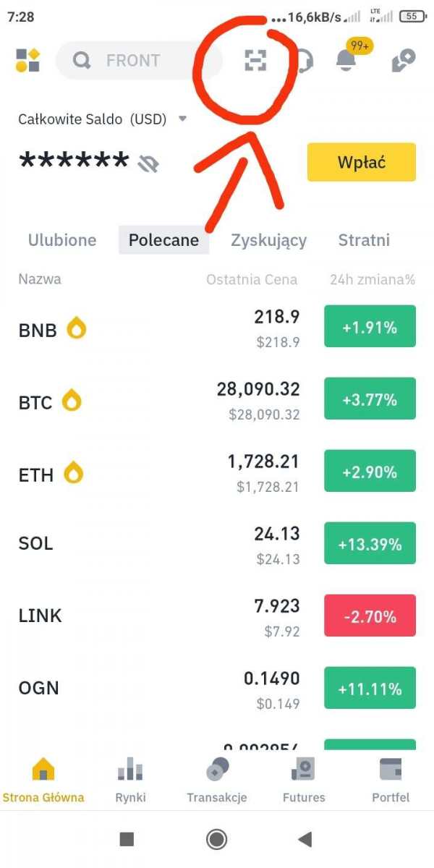Tap the BNB hot flame icon
The image size is (434, 868).
click(x=77, y=330)
